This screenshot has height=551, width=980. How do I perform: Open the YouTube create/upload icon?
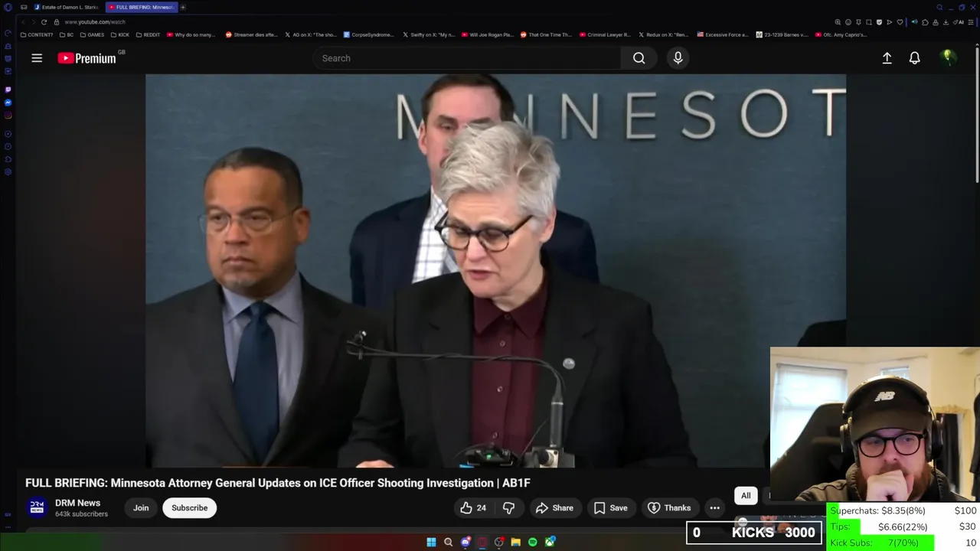pos(887,58)
